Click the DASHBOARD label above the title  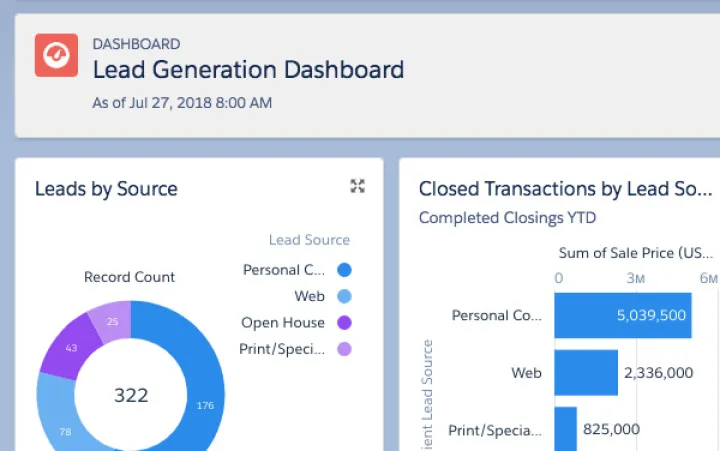click(136, 44)
